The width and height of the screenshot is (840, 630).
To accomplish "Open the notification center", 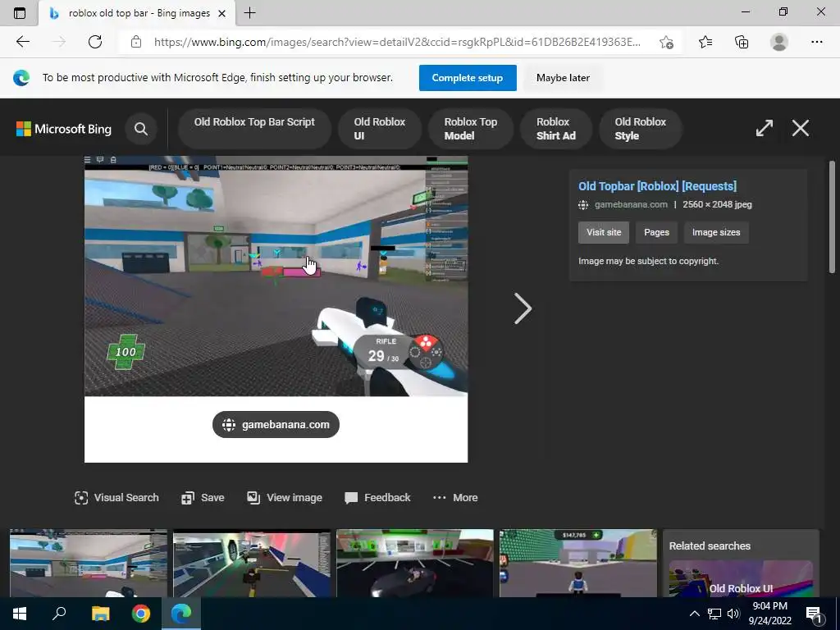I will pyautogui.click(x=814, y=614).
